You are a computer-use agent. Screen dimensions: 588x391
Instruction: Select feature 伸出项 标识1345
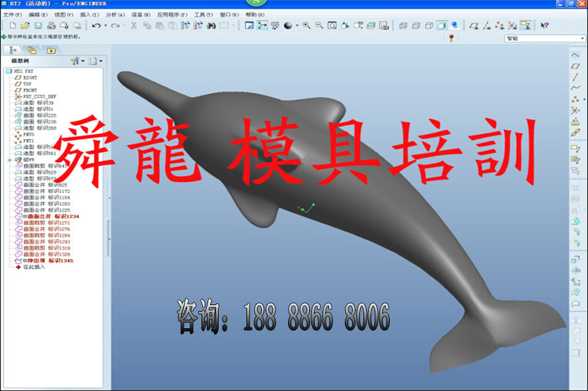click(45, 260)
